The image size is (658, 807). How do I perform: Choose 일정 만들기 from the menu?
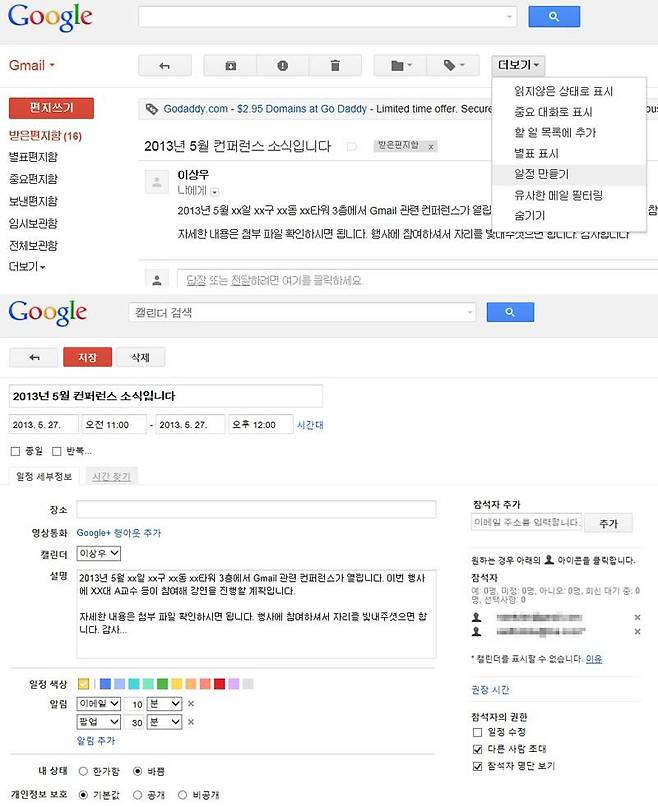point(569,174)
